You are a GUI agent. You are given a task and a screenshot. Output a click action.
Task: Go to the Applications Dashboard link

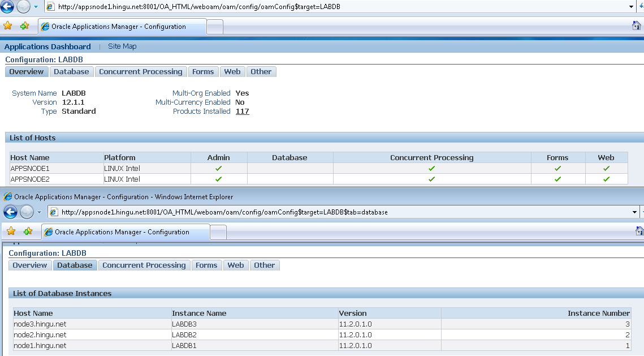click(47, 46)
